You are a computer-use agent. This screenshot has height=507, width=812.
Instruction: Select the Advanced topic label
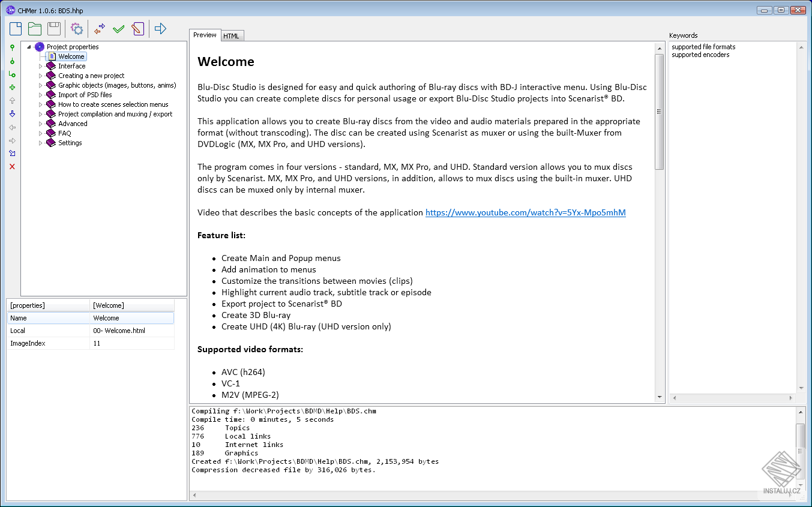click(73, 124)
